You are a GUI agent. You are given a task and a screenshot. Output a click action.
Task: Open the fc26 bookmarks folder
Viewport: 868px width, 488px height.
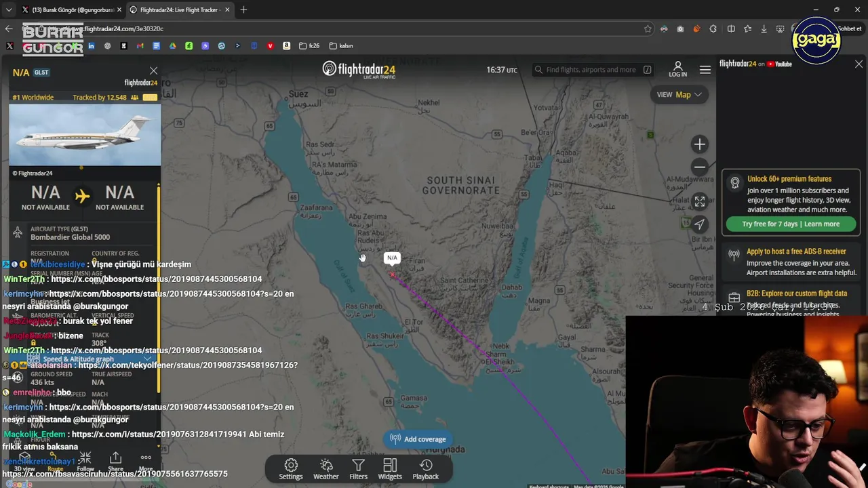tap(309, 46)
